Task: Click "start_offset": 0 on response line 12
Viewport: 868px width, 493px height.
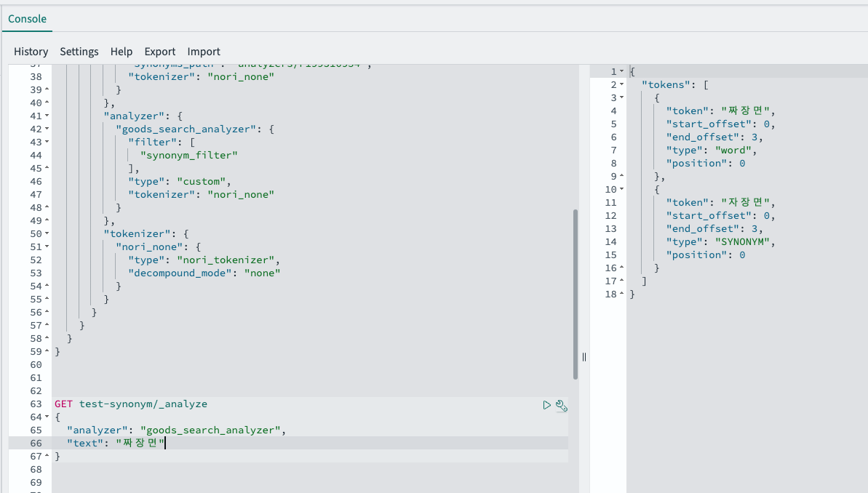Action: tap(720, 215)
